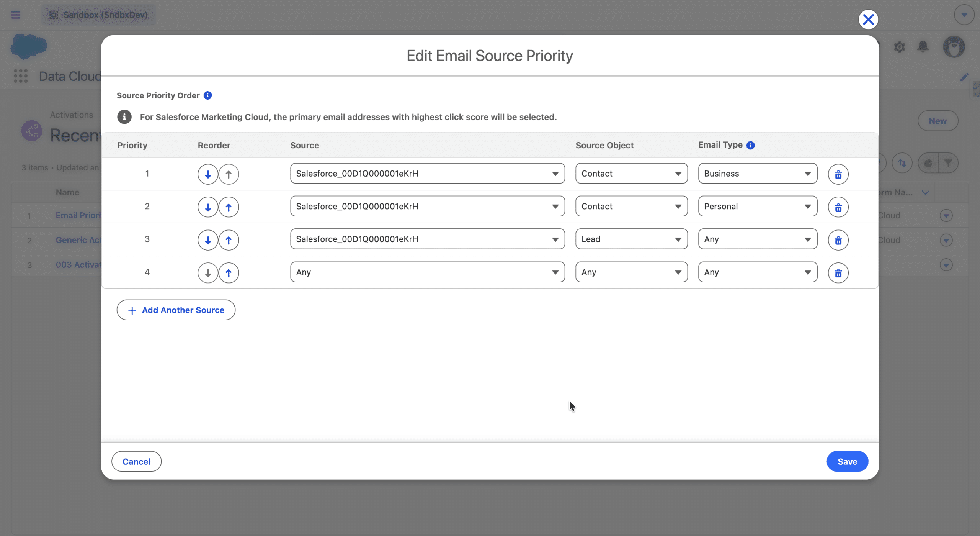Expand priority 4 Source Any dropdown
Screen dimensions: 980x536
(427, 272)
